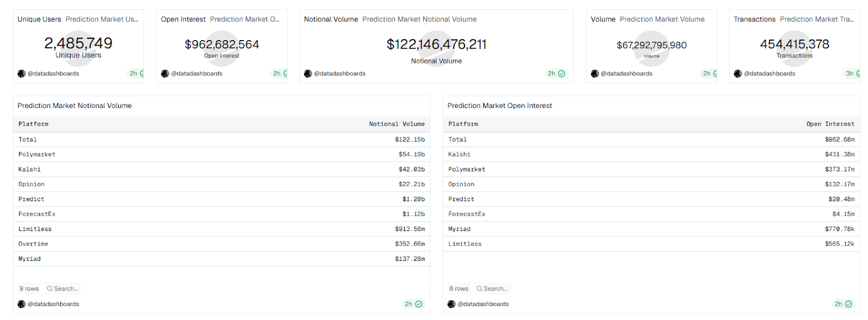Image resolution: width=868 pixels, height=320 pixels.
Task: Open @datadashboards link in Volume card
Action: pos(626,74)
